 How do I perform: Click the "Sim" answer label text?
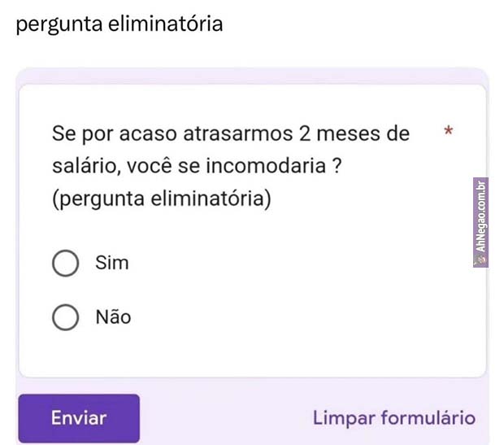(x=112, y=264)
